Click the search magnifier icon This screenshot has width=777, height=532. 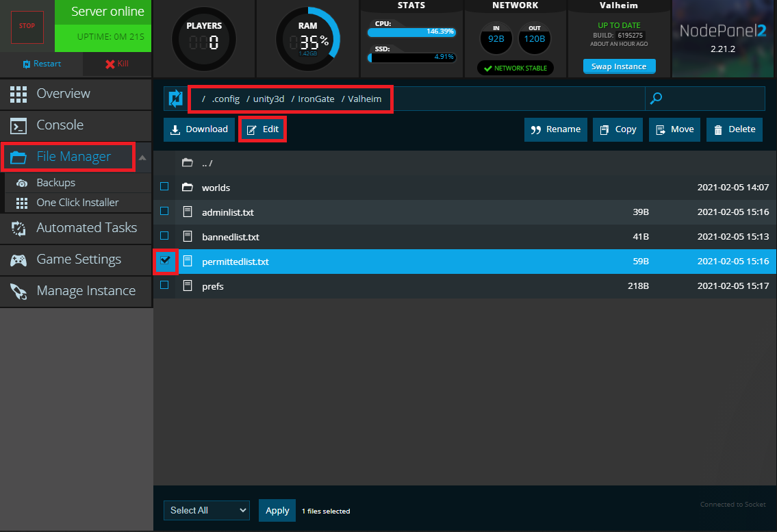656,99
